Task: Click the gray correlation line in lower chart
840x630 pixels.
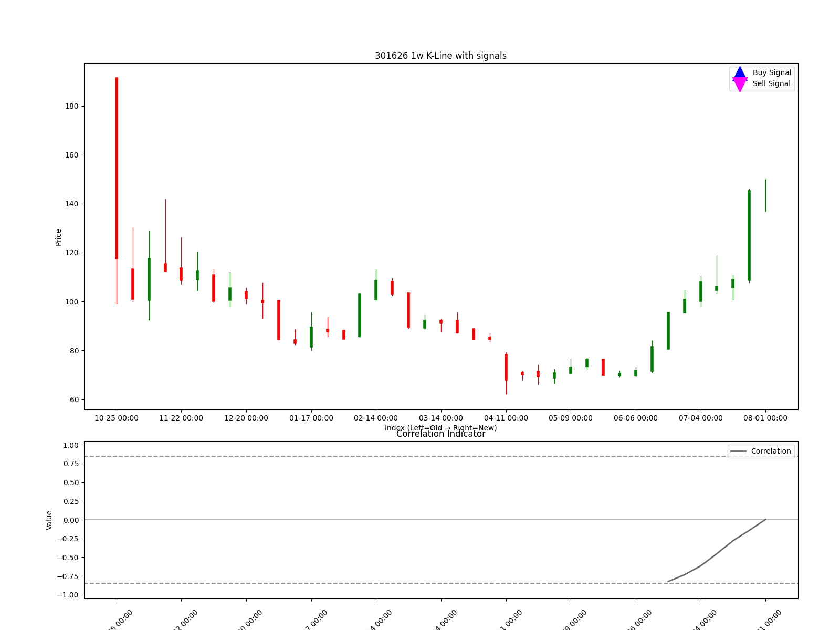Action: coord(717,553)
